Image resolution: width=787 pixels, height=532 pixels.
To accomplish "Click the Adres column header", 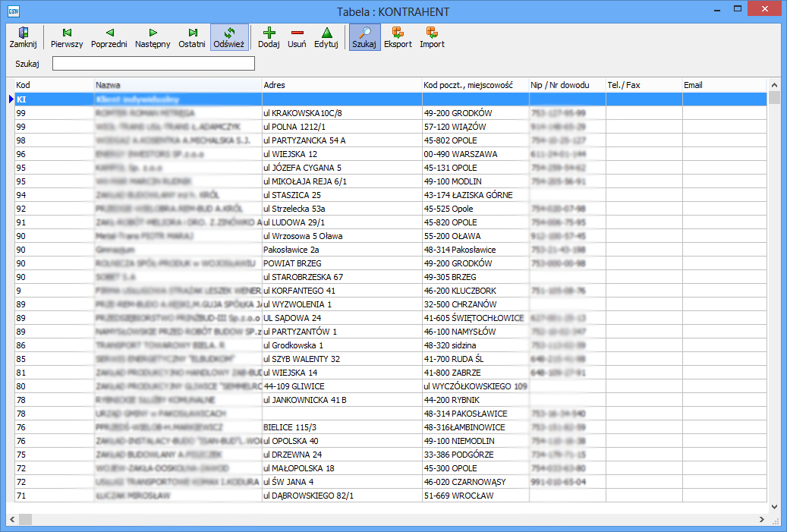I will 342,85.
